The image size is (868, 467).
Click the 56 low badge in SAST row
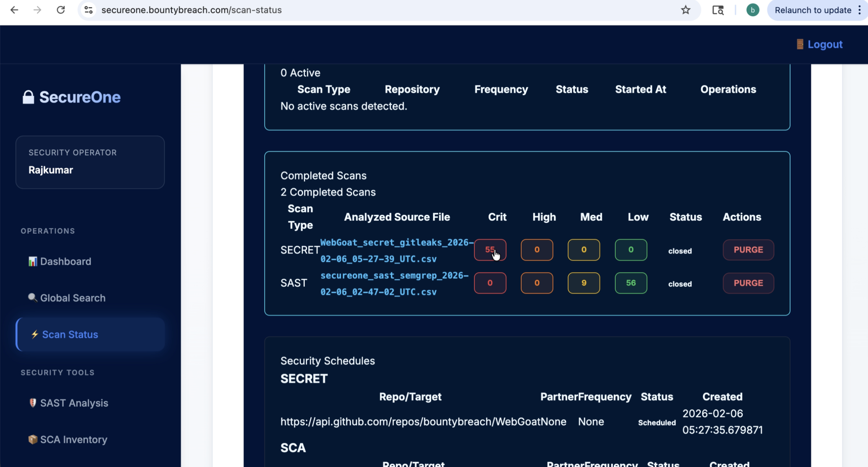coord(631,283)
